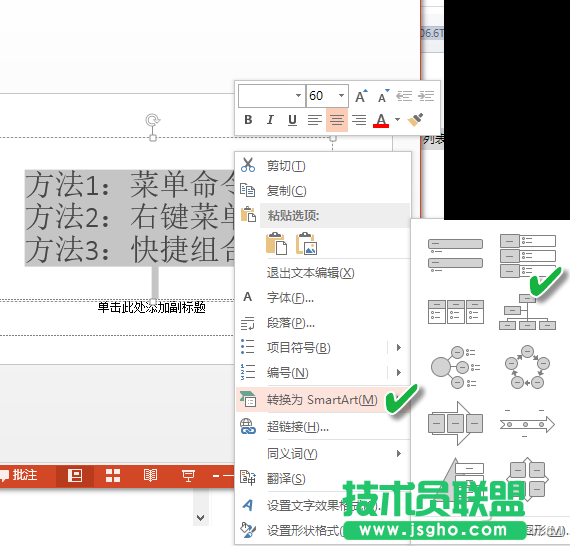Expand the font color dropdown arrow
Image resolution: width=570 pixels, height=546 pixels.
pyautogui.click(x=397, y=120)
